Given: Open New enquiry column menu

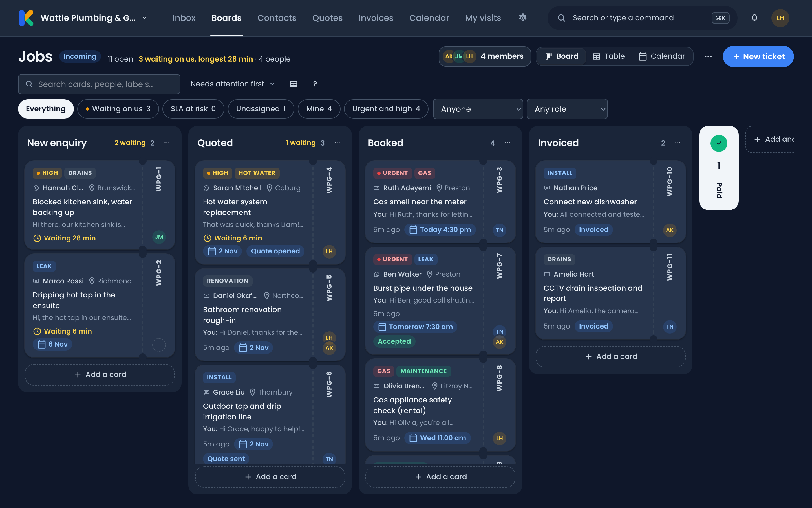Looking at the screenshot, I should [167, 143].
